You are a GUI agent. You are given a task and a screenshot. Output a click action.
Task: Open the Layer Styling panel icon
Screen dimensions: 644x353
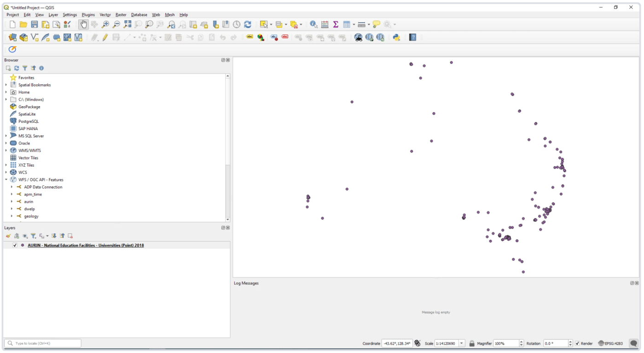[8, 236]
